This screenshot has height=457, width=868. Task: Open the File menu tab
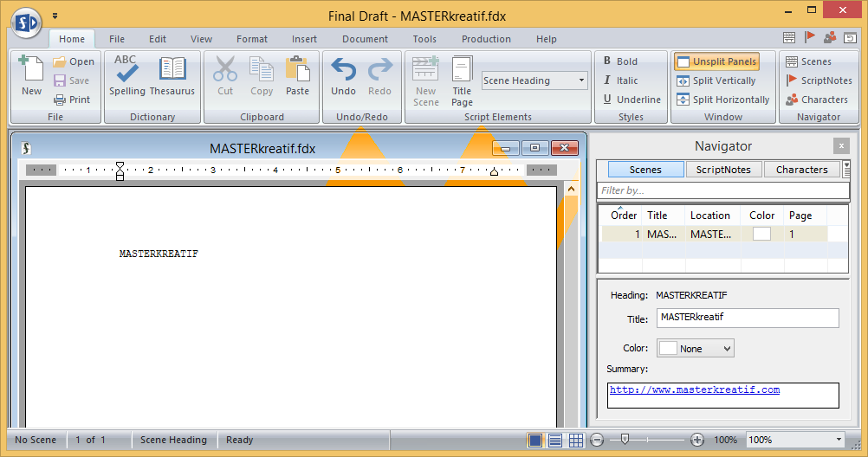pos(117,39)
